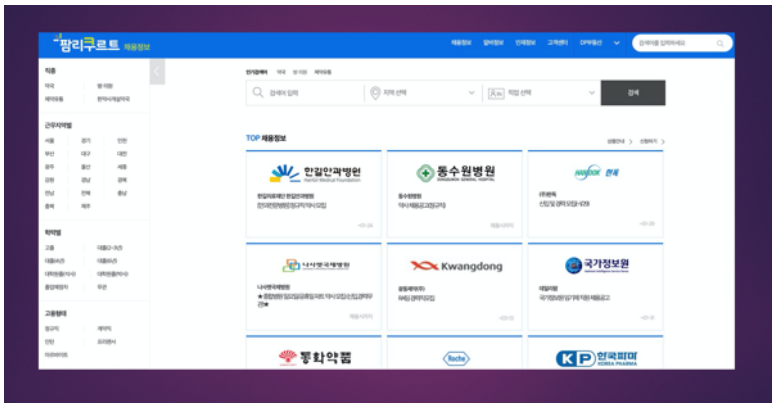
Task: Select the 인천 region filter
Action: (x=122, y=141)
